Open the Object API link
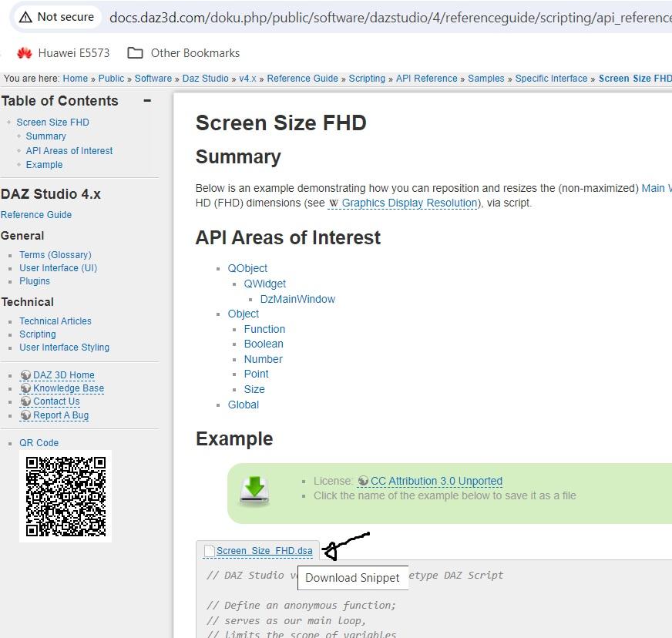The height and width of the screenshot is (638, 672). point(244,314)
